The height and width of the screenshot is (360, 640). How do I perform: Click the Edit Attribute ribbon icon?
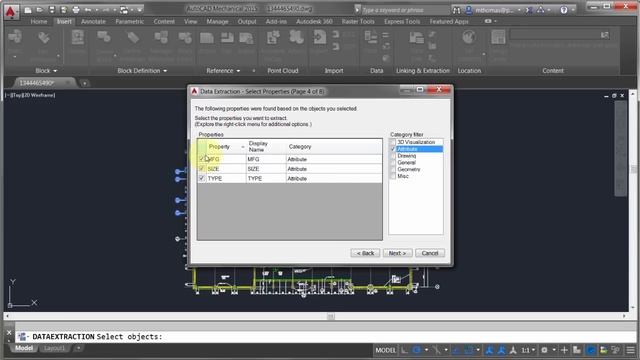(x=43, y=38)
